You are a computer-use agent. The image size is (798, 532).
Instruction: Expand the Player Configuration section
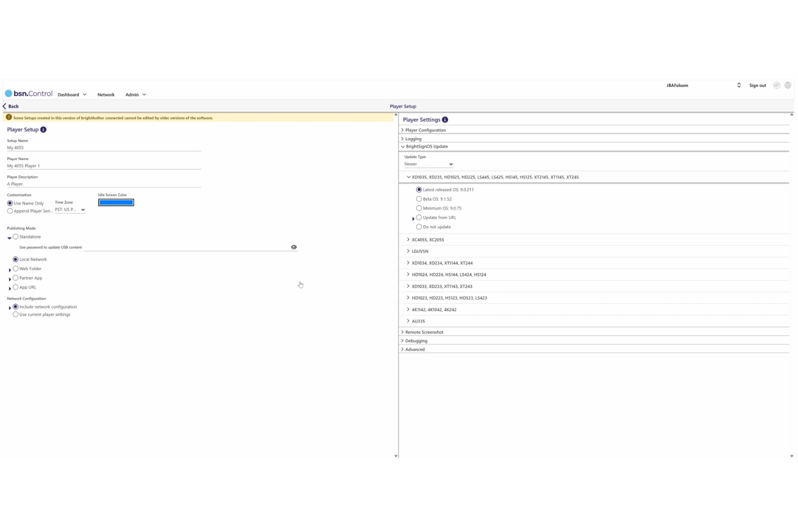[x=402, y=130]
